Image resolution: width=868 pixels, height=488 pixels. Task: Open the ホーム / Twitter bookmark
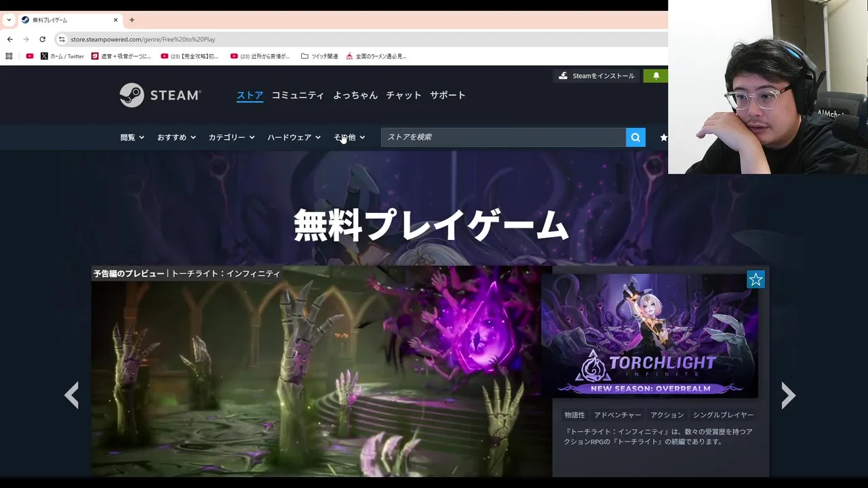pos(62,56)
